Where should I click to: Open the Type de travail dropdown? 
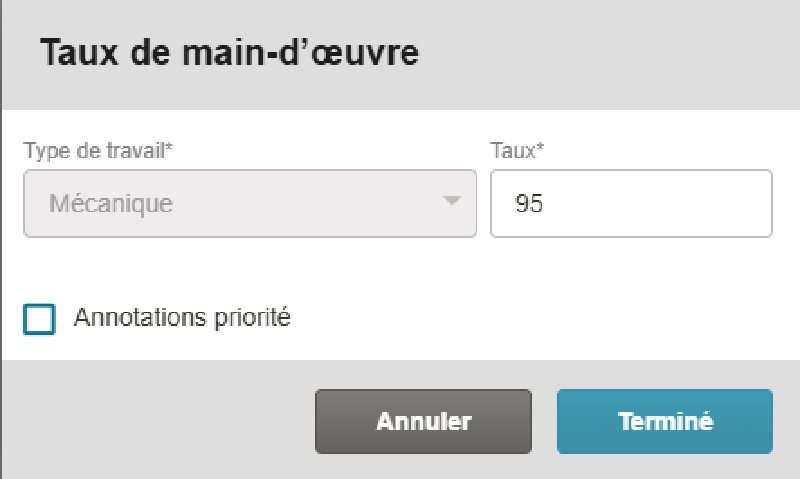249,203
